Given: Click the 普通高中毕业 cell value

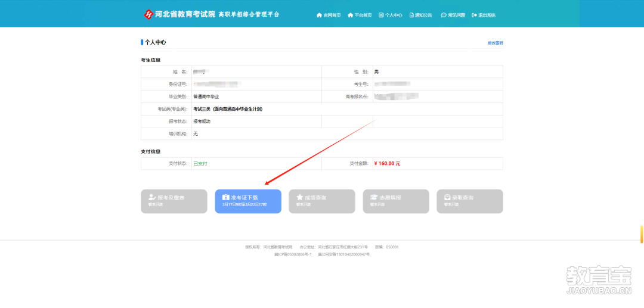Looking at the screenshot, I should (x=206, y=97).
